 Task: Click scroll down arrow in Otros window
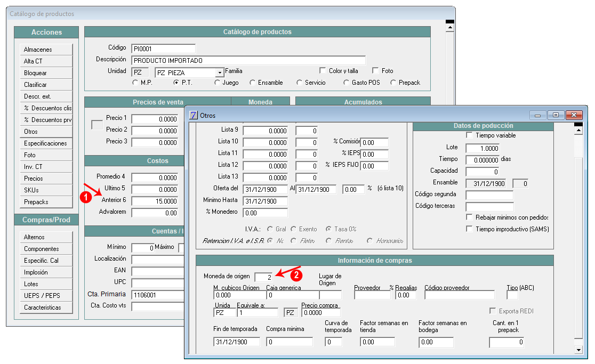click(x=578, y=350)
